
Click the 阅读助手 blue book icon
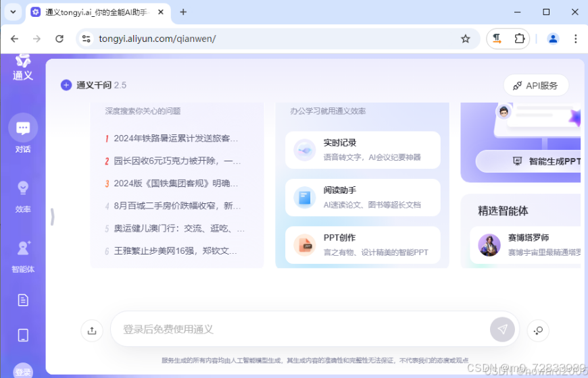[305, 197]
